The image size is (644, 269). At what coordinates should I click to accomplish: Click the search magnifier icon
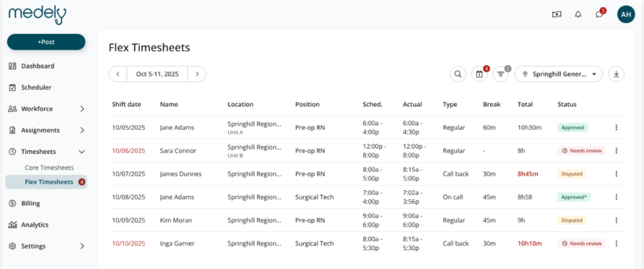(x=458, y=74)
